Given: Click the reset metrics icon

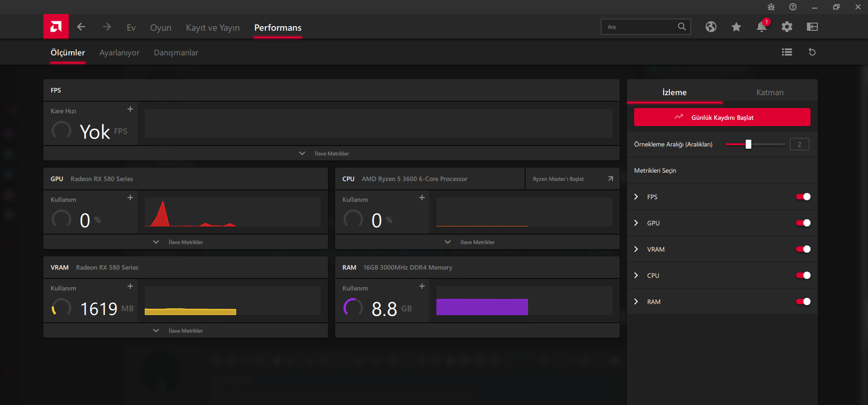Looking at the screenshot, I should click(812, 52).
